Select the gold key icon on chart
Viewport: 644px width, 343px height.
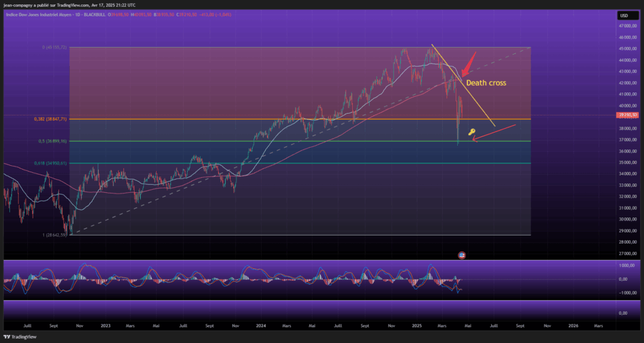[471, 132]
